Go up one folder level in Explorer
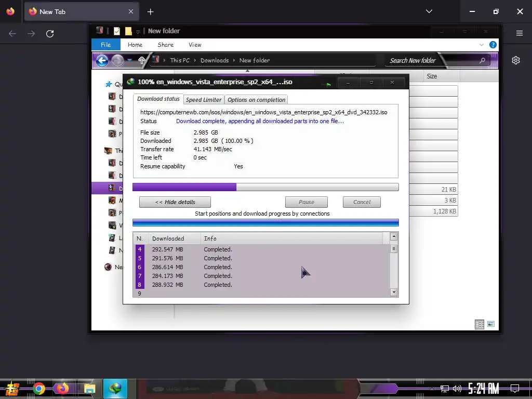 (142, 60)
